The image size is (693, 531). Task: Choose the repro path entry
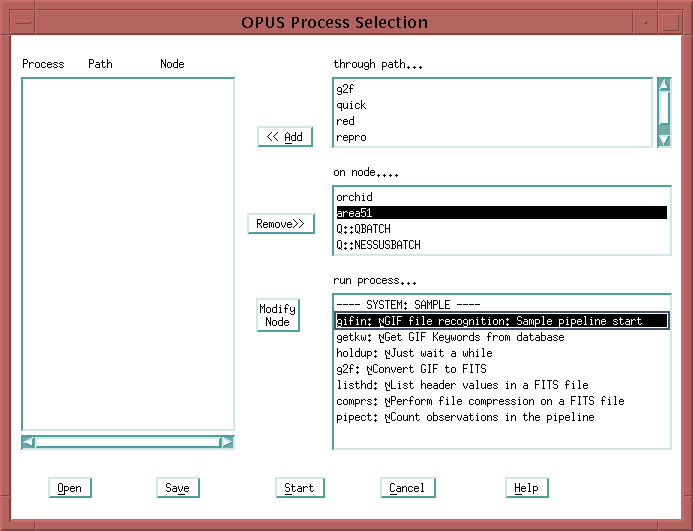click(351, 137)
